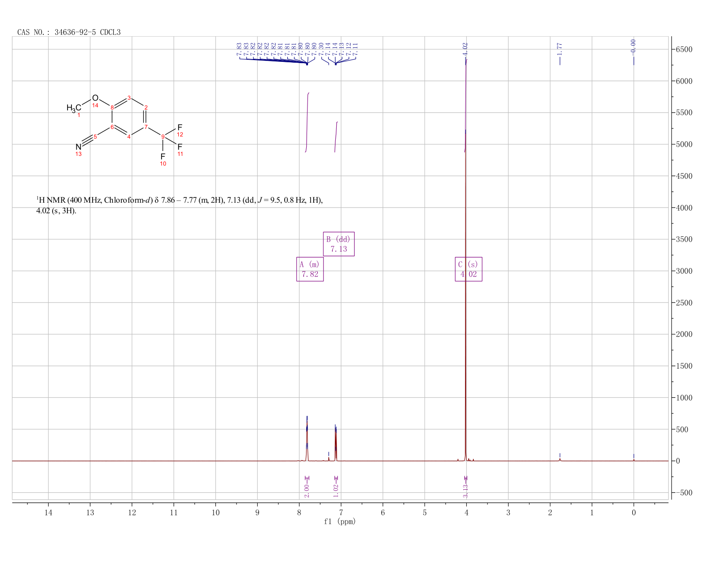This screenshot has height=563, width=728.
Task: Click the 1.77 peak label at top
Action: [x=559, y=49]
